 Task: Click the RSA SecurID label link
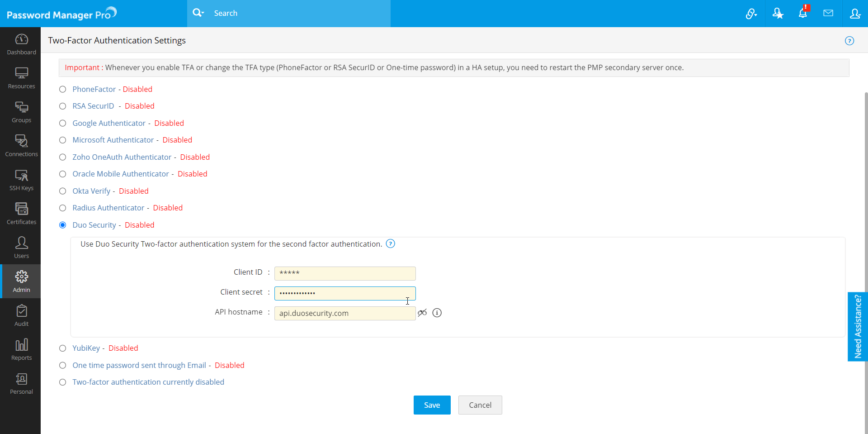click(x=93, y=106)
